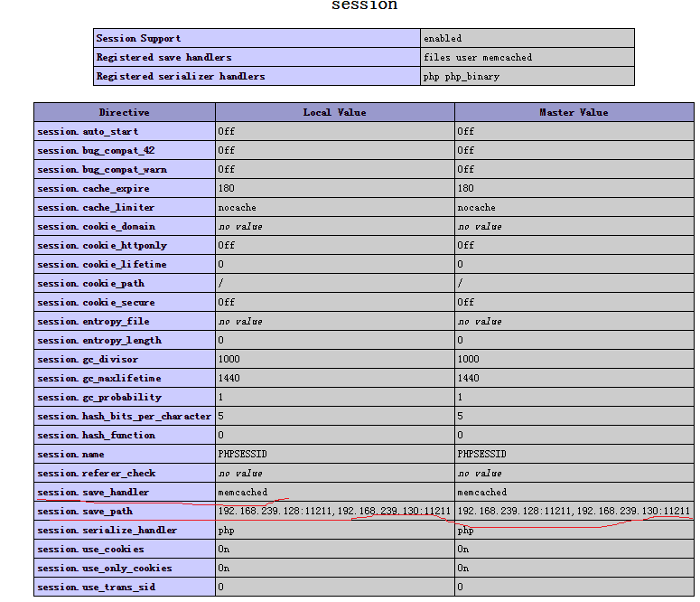The image size is (700, 602).
Task: Select the session.gc_divisor directive name
Action: click(88, 360)
